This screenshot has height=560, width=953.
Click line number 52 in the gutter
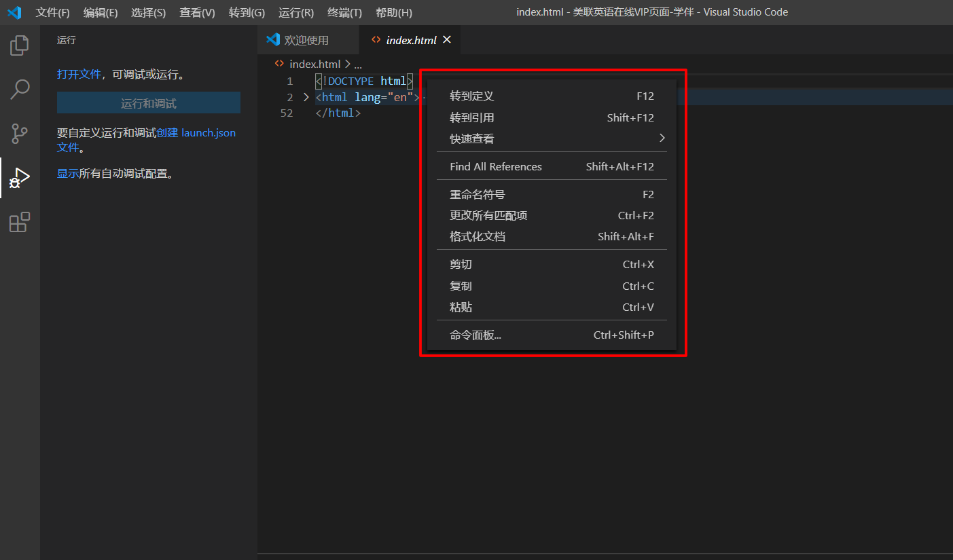(x=287, y=113)
